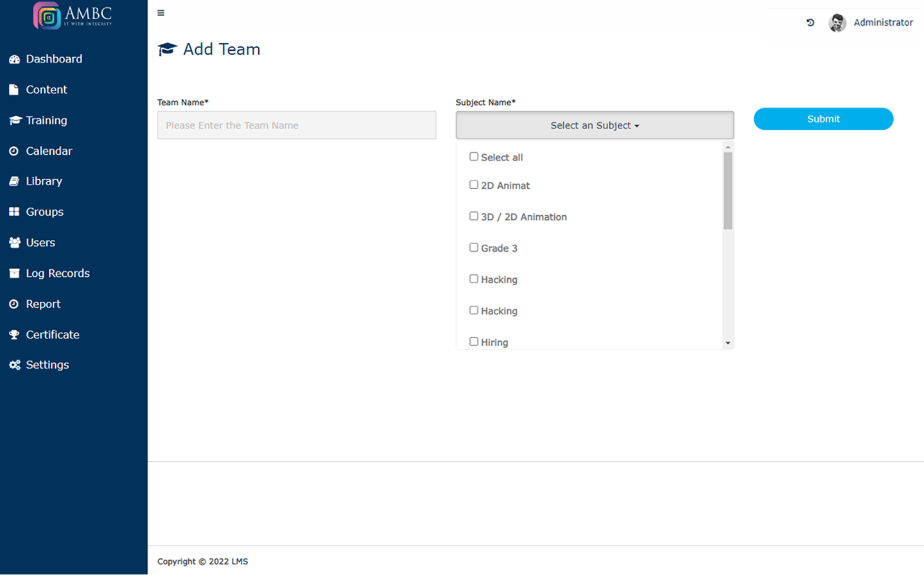Click the hamburger menu icon
The image size is (924, 575).
[x=161, y=13]
